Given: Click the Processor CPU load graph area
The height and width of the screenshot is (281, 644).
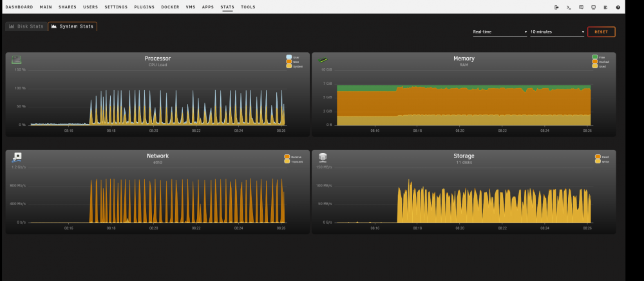Looking at the screenshot, I should (x=158, y=98).
